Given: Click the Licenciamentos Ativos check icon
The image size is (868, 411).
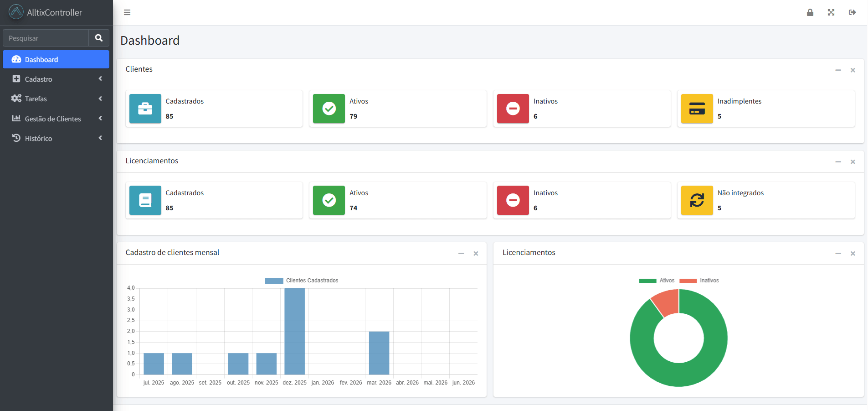Looking at the screenshot, I should tap(329, 200).
